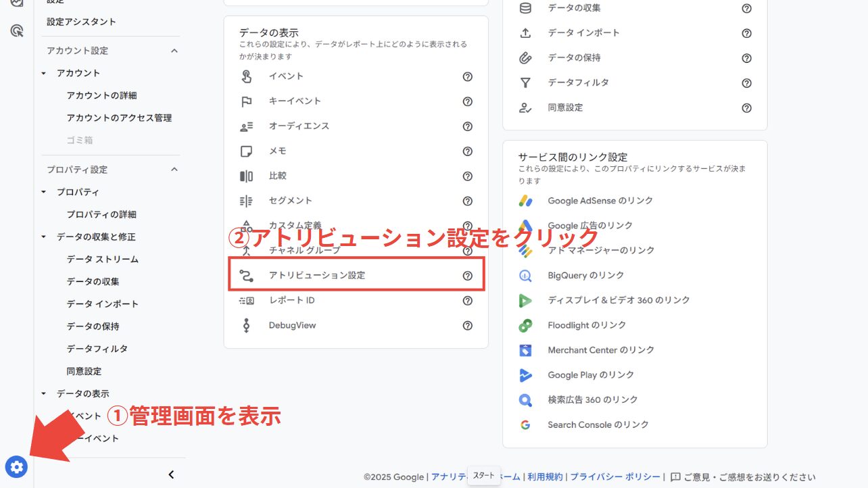Open Search Console のリンク

(598, 425)
